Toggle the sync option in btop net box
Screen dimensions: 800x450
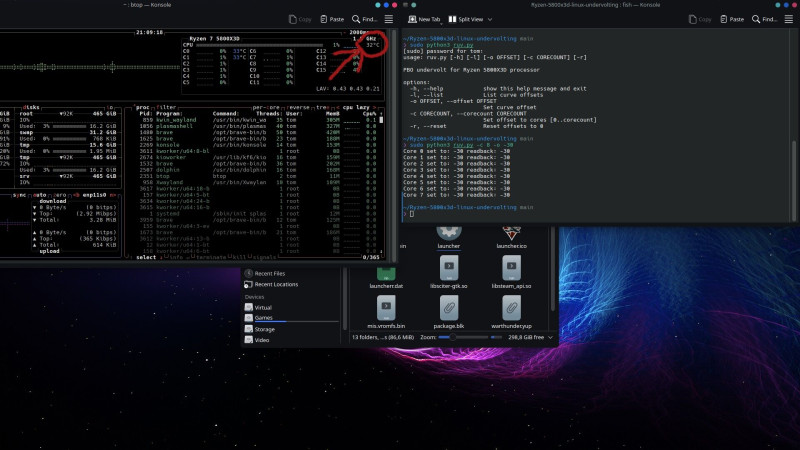[19, 195]
